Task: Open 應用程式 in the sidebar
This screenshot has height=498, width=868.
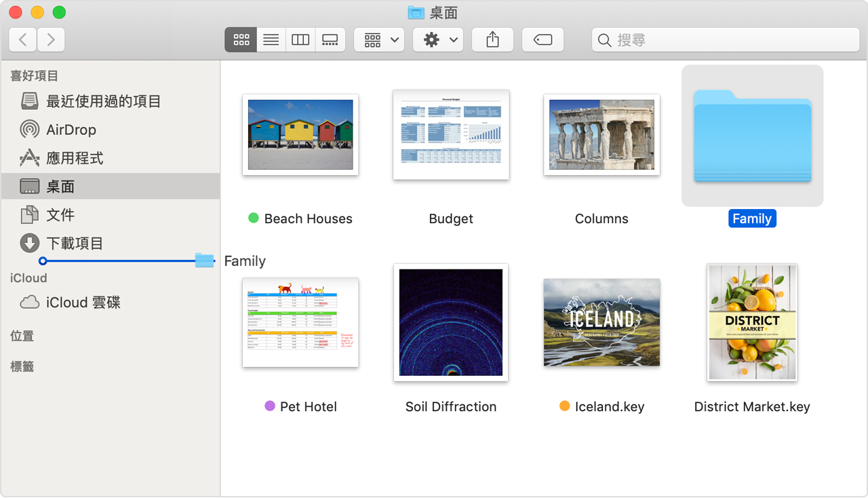Action: coord(75,158)
